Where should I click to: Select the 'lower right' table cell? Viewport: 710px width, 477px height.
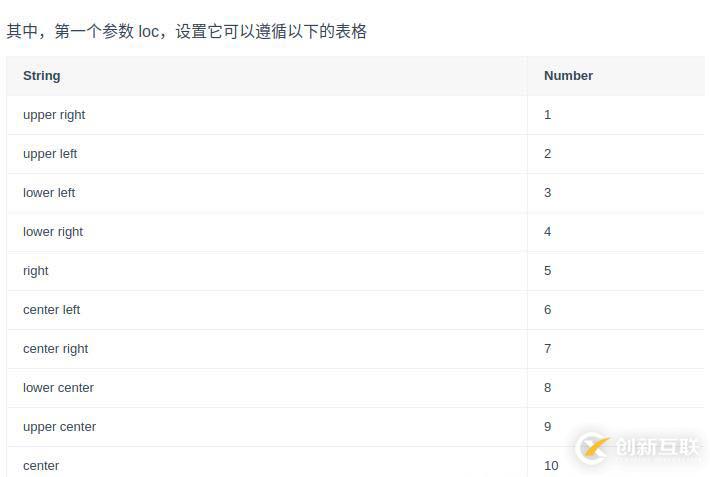[53, 232]
